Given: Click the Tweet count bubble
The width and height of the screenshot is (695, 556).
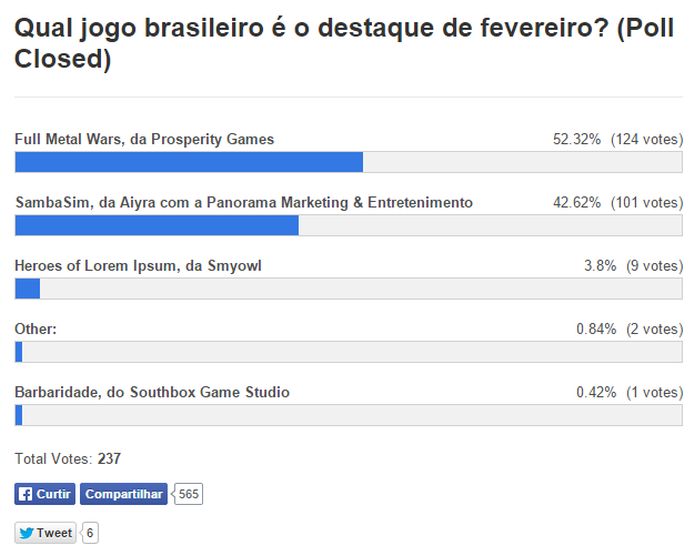Looking at the screenshot, I should click(x=90, y=533).
